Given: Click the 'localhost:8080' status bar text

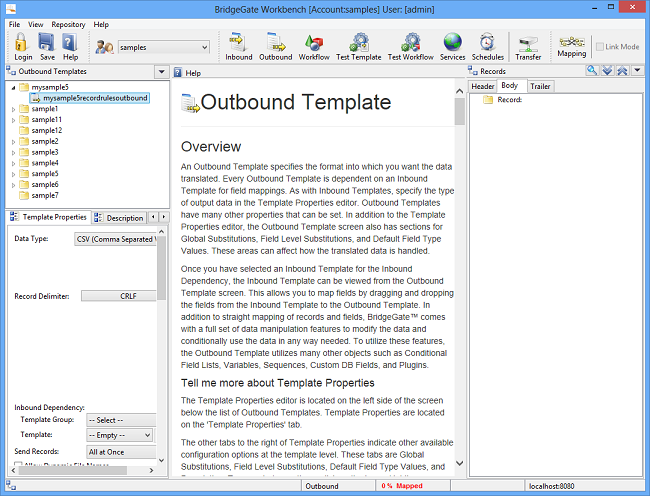Looking at the screenshot, I should tap(551, 486).
